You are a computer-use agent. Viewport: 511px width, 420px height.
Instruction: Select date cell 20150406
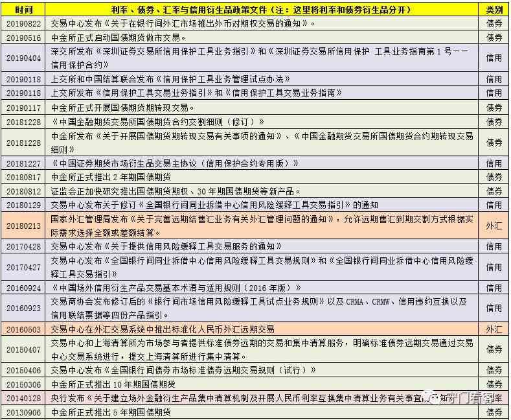click(23, 370)
